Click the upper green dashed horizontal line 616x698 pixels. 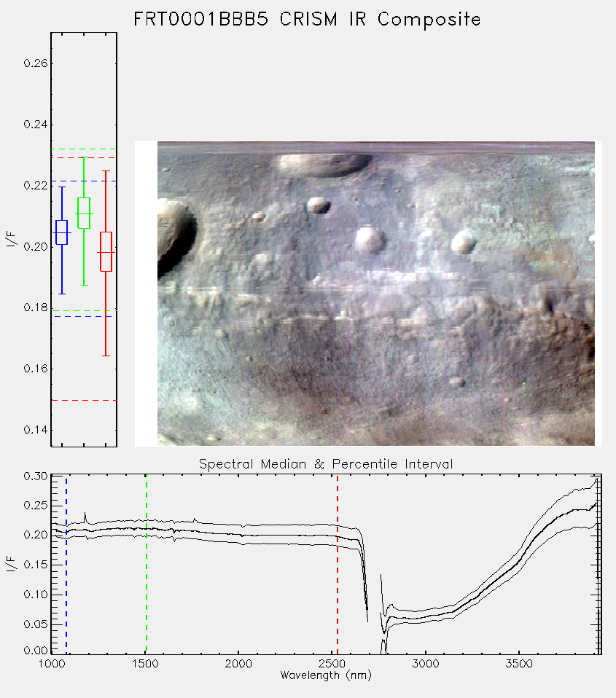(x=84, y=149)
